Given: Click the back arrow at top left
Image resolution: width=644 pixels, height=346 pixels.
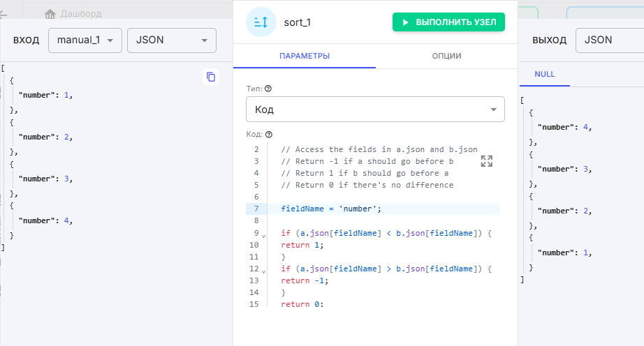Looking at the screenshot, I should click(x=3, y=13).
